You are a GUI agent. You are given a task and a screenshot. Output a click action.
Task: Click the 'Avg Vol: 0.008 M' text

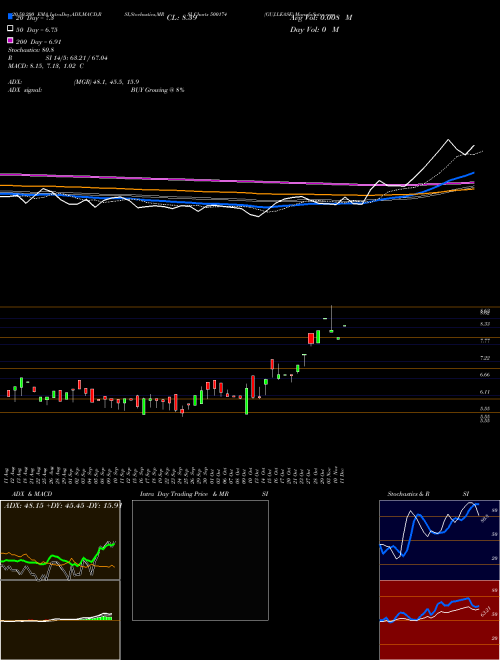pos(321,18)
